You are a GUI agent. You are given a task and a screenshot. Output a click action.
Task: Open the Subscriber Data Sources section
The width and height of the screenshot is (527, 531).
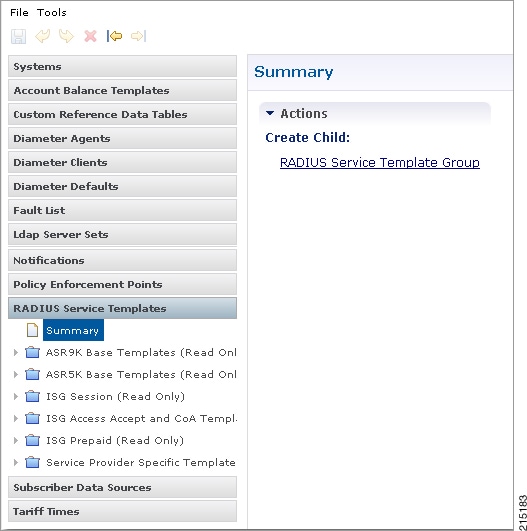(122, 487)
